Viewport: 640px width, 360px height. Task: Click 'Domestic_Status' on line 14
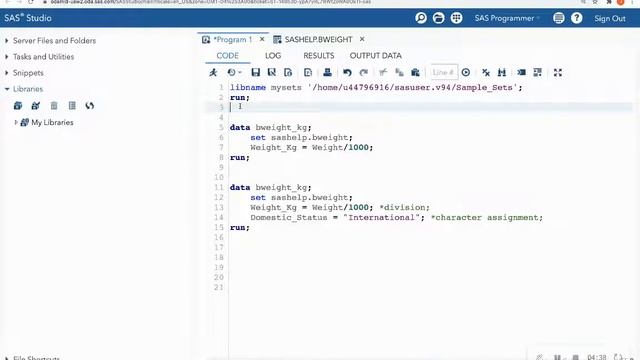coord(289,218)
